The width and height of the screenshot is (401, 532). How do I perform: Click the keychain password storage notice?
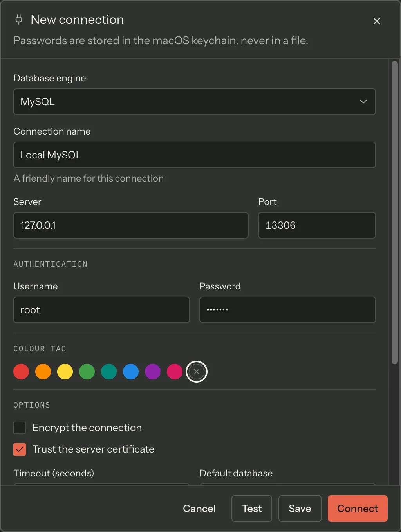click(x=161, y=41)
